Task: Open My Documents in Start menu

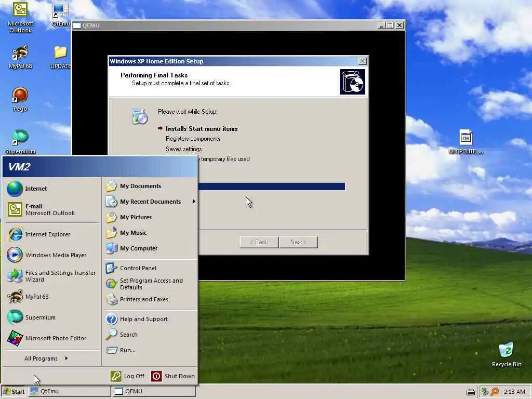Action: point(151,186)
